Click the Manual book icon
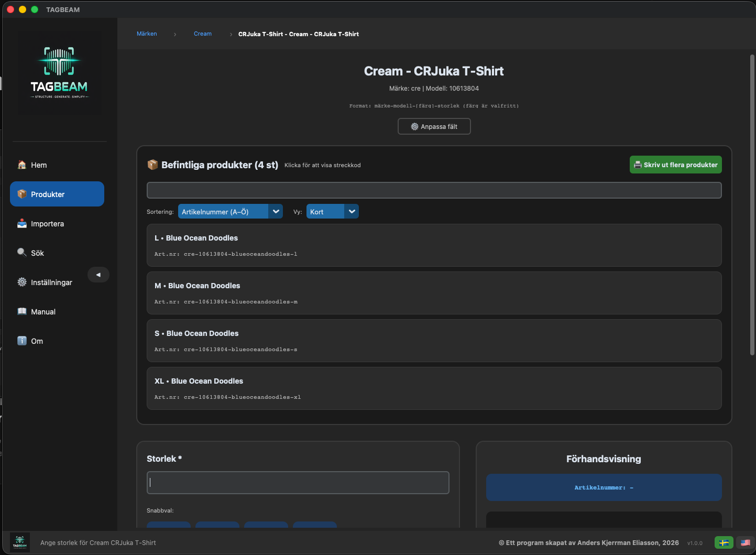The height and width of the screenshot is (555, 756). (x=22, y=311)
